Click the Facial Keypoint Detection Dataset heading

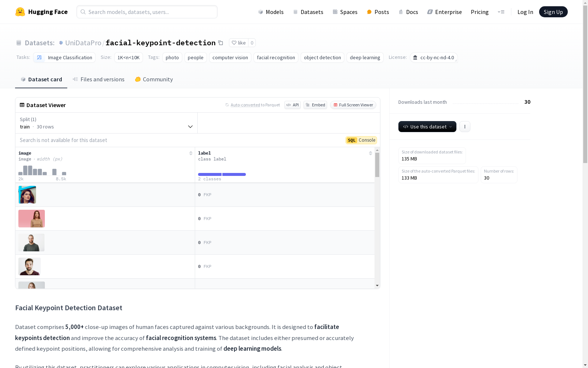[x=69, y=308]
